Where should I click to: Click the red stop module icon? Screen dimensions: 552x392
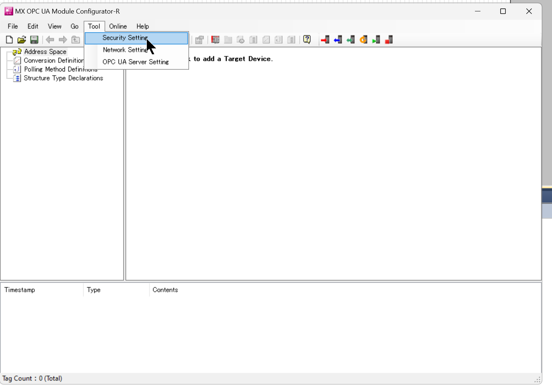click(x=389, y=40)
